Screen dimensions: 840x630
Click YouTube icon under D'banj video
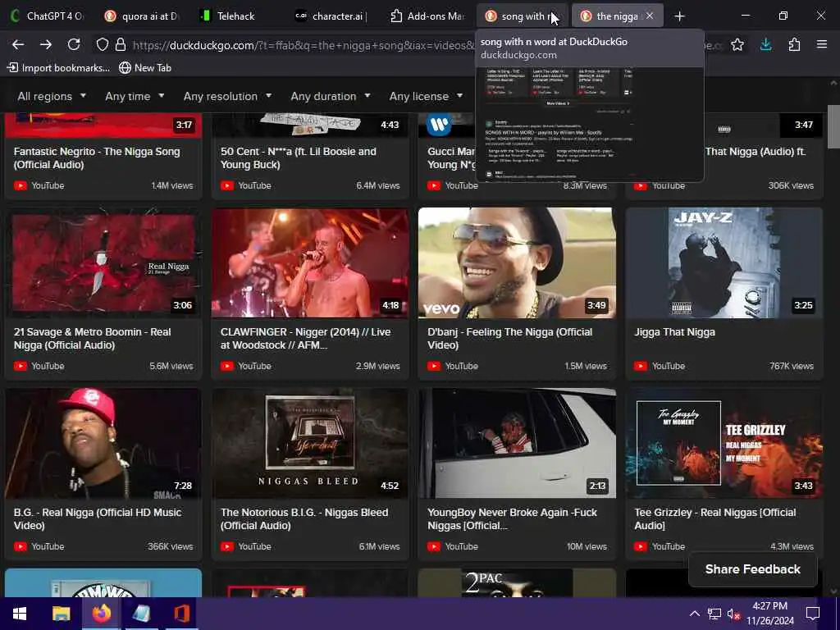[434, 366]
